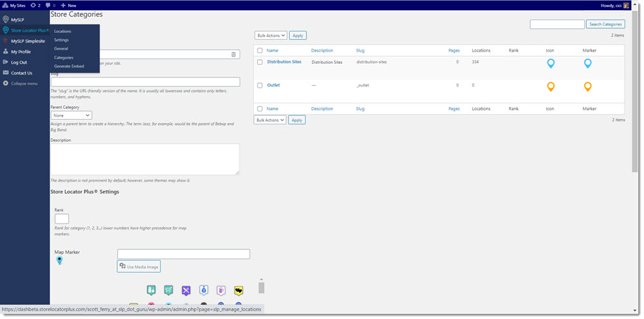Open the Outlet category link
The image size is (644, 319).
coord(274,85)
